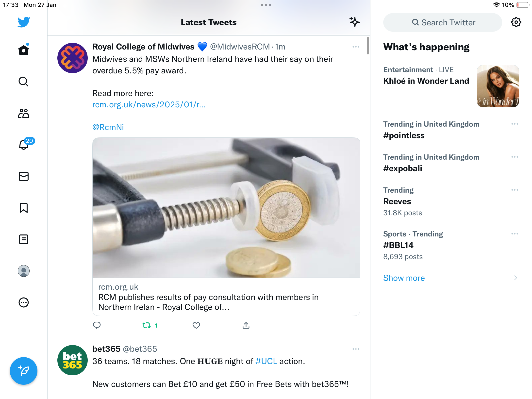
Task: Click the timeline scrollbar
Action: [368, 46]
